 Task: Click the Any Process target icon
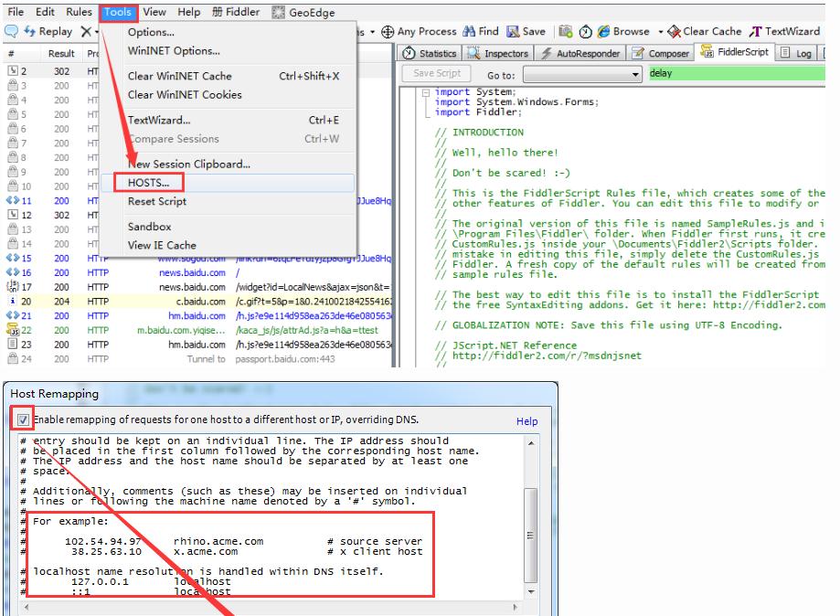(388, 32)
